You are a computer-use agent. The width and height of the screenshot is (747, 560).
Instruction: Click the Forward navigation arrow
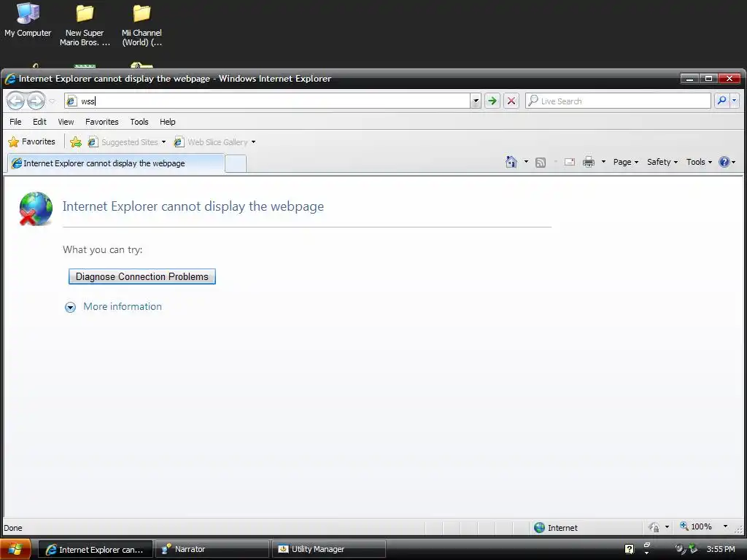coord(36,101)
